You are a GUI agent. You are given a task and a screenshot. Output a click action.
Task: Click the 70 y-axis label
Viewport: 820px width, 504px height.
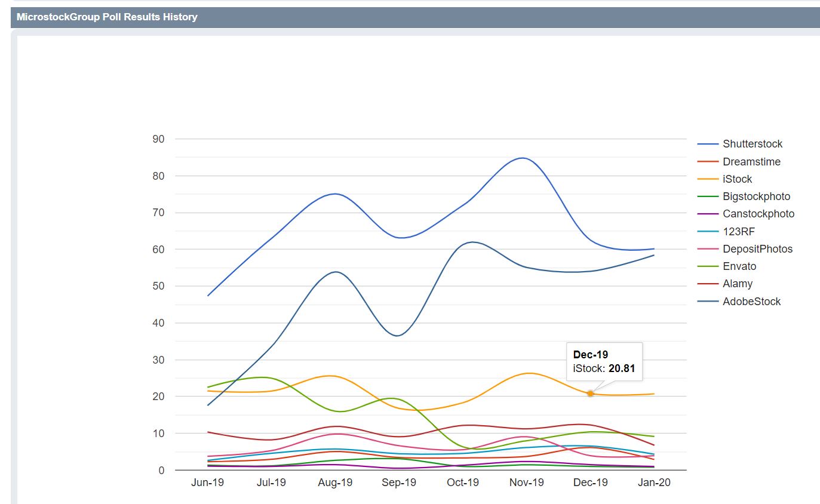[x=159, y=213]
